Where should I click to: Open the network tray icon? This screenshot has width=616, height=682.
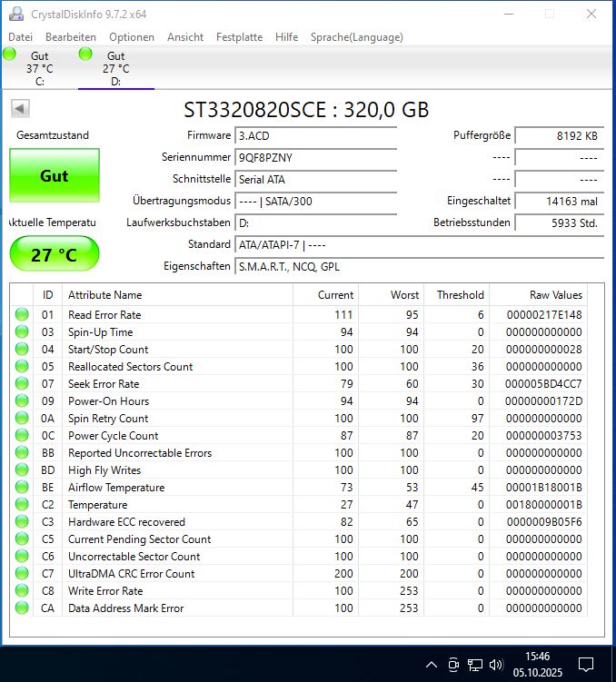click(474, 665)
